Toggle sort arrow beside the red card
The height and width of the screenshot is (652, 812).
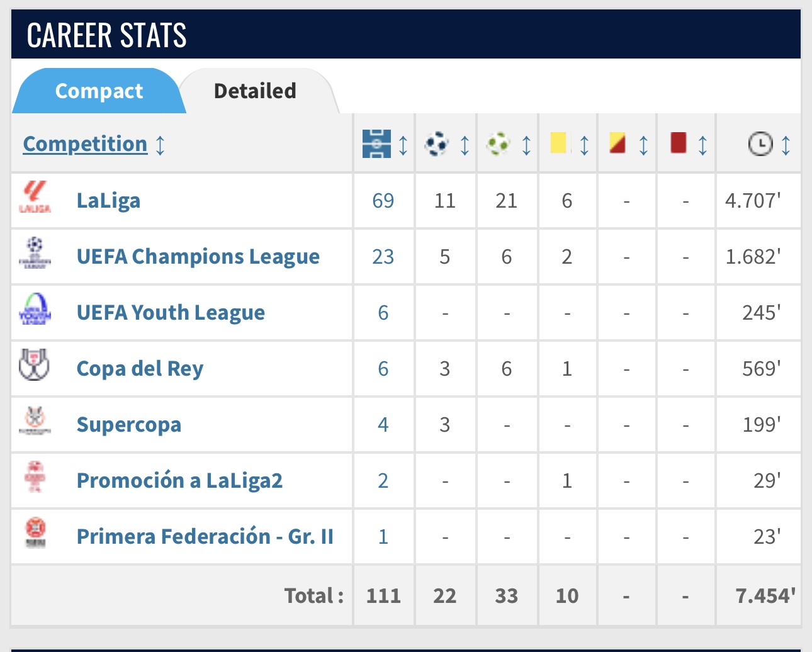click(x=702, y=145)
